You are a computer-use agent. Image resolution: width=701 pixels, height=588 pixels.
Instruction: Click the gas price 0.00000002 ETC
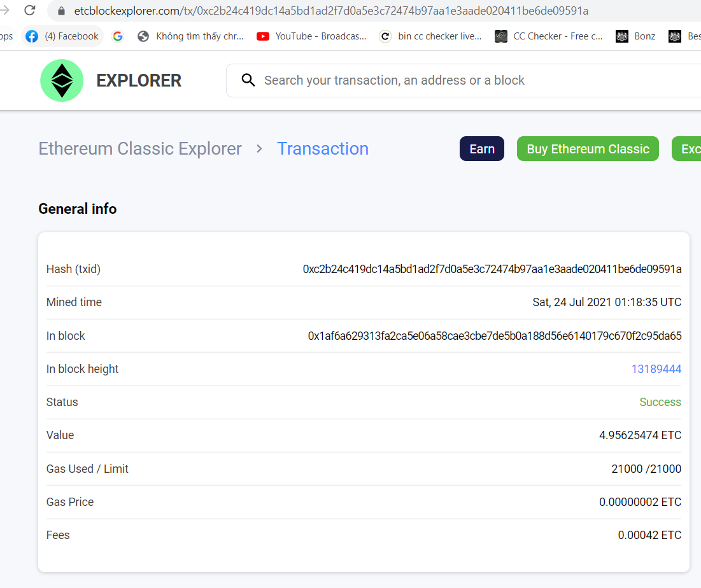point(641,501)
